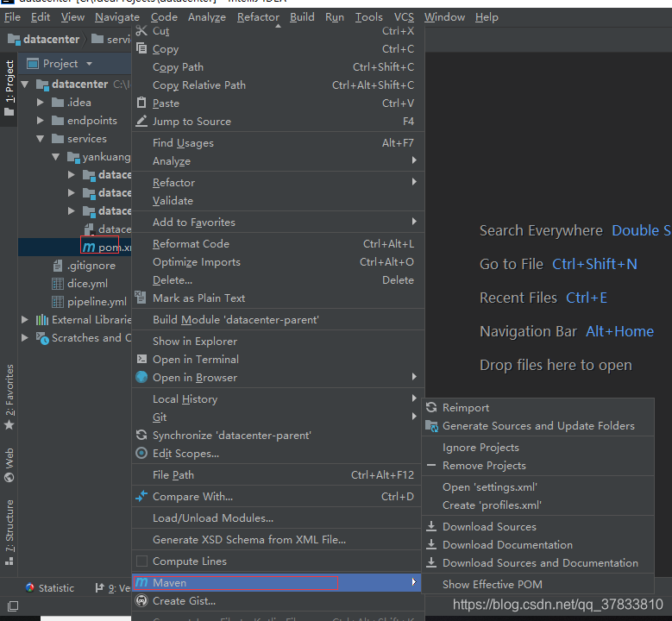The width and height of the screenshot is (672, 621).
Task: Click the Edit Scopes circle icon
Action: point(141,453)
